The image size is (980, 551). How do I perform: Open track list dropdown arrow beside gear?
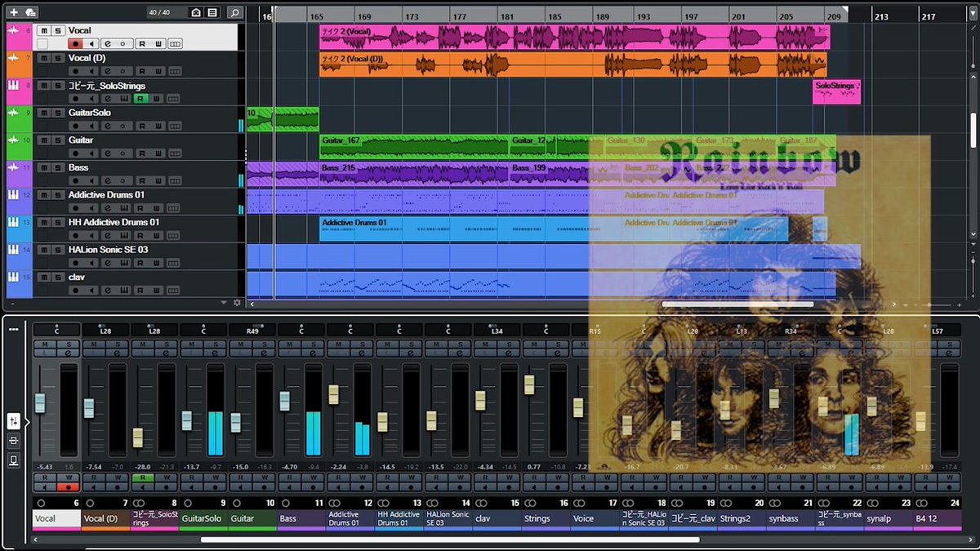[225, 302]
